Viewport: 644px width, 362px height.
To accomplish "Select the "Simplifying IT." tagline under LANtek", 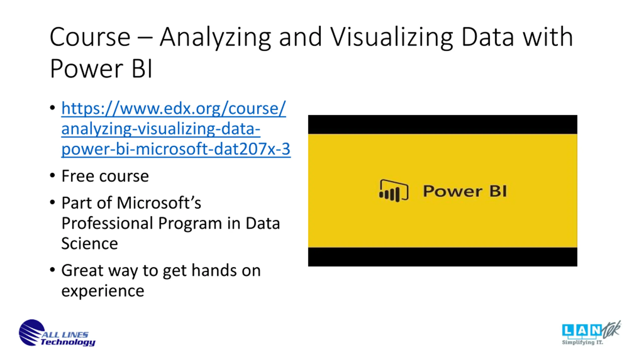I will pos(583,342).
